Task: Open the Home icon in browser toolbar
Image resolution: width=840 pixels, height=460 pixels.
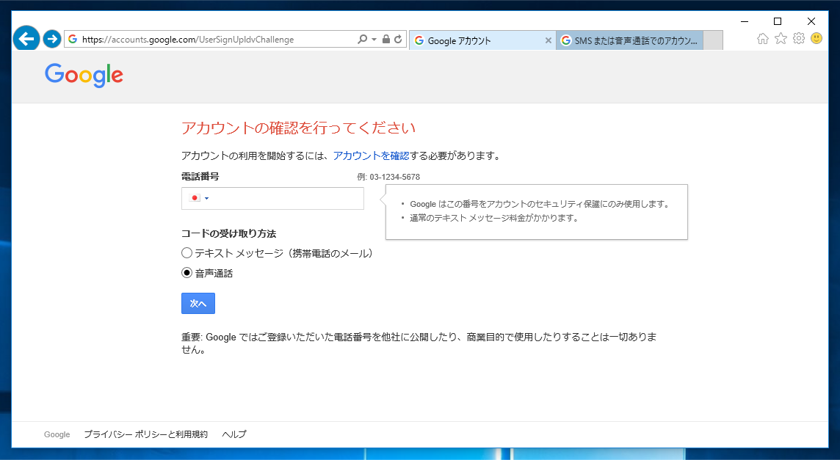Action: pyautogui.click(x=763, y=38)
